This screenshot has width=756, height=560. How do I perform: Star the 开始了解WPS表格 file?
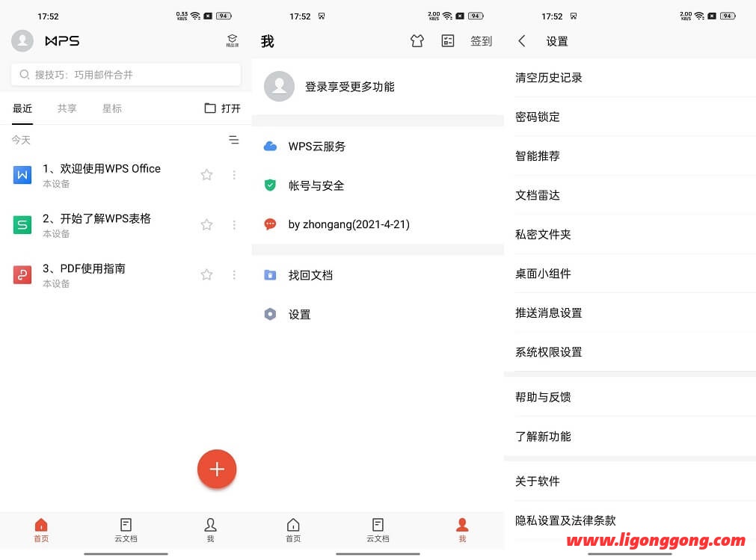tap(206, 224)
